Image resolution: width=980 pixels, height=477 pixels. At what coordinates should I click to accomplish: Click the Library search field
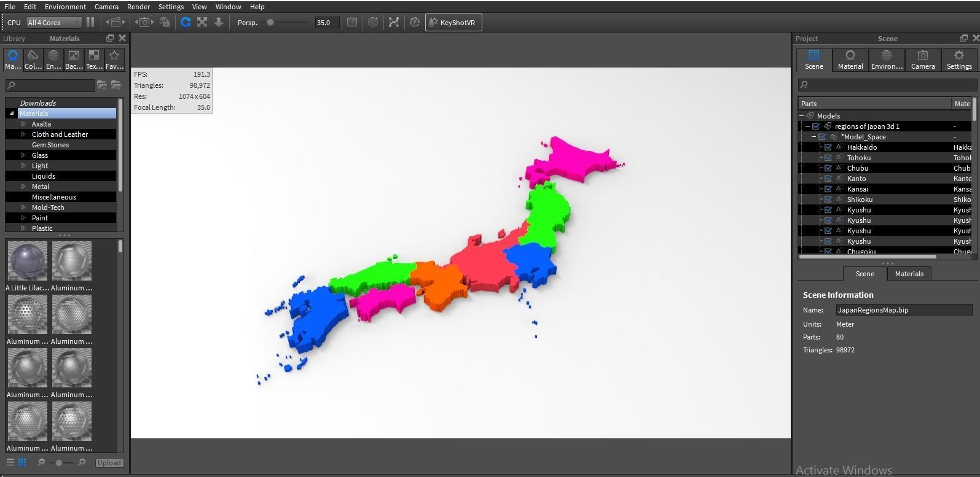click(x=51, y=85)
